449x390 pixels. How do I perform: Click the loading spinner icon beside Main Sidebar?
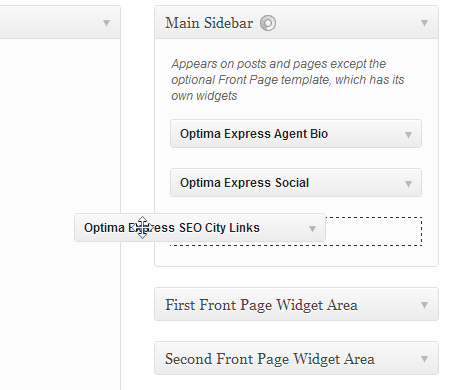tap(268, 23)
